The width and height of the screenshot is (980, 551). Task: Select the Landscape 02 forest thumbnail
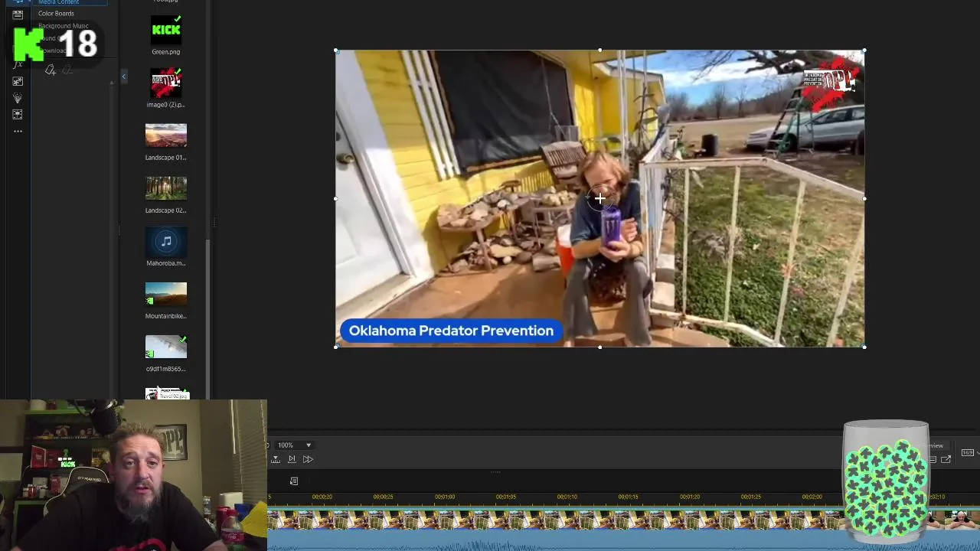coord(166,188)
